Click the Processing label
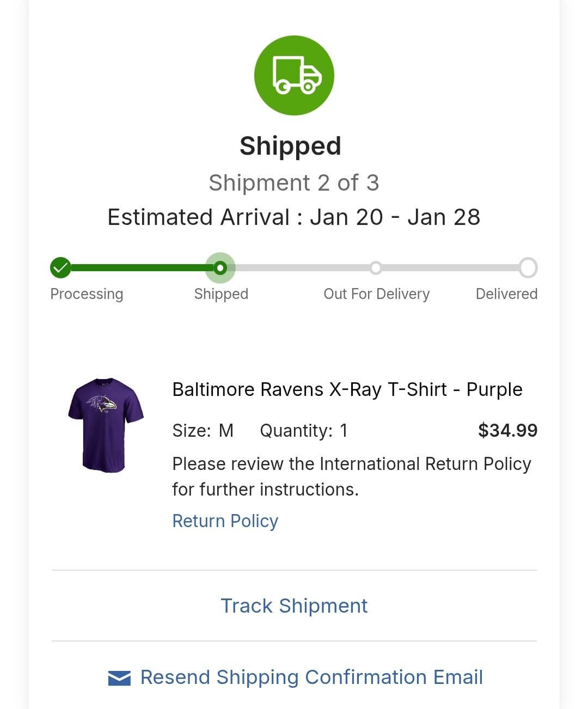The width and height of the screenshot is (588, 709). click(87, 294)
